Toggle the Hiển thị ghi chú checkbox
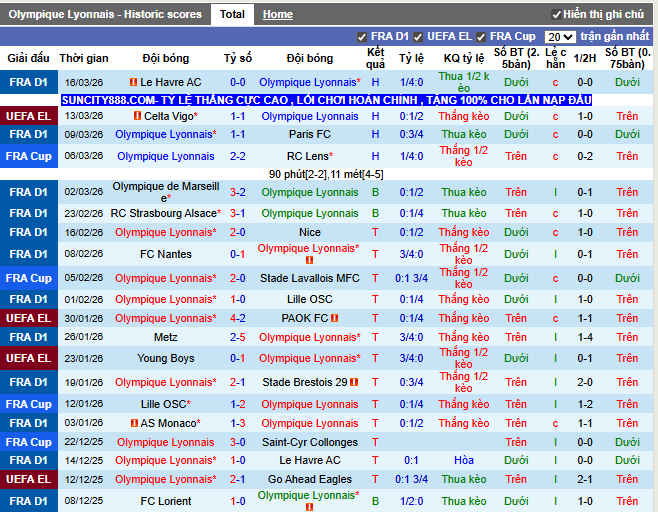The height and width of the screenshot is (512, 658). pyautogui.click(x=556, y=15)
